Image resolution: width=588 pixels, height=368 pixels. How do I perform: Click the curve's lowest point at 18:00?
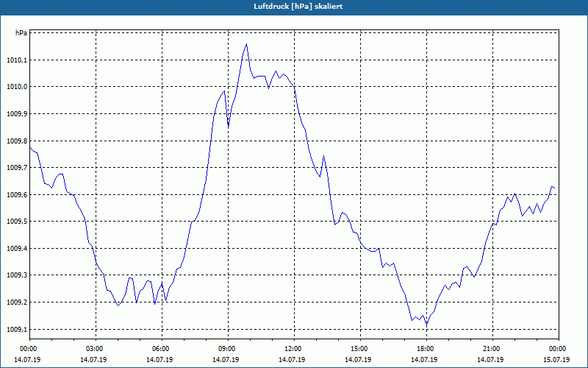(426, 324)
